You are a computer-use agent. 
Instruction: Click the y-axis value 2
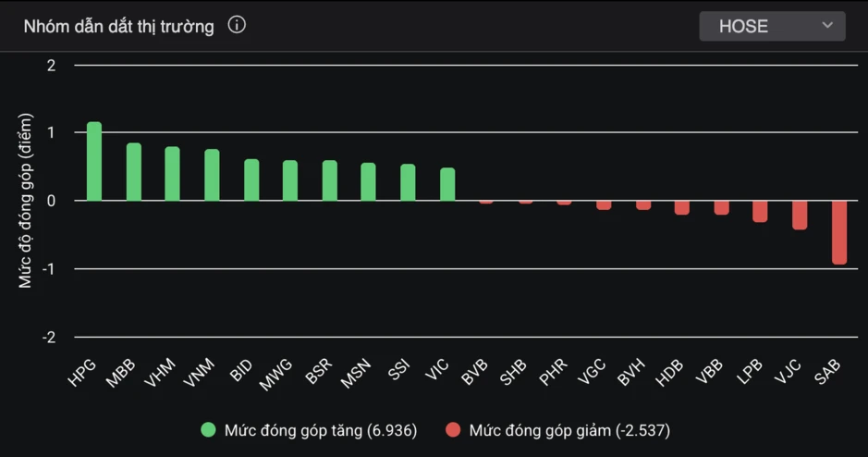tap(52, 66)
